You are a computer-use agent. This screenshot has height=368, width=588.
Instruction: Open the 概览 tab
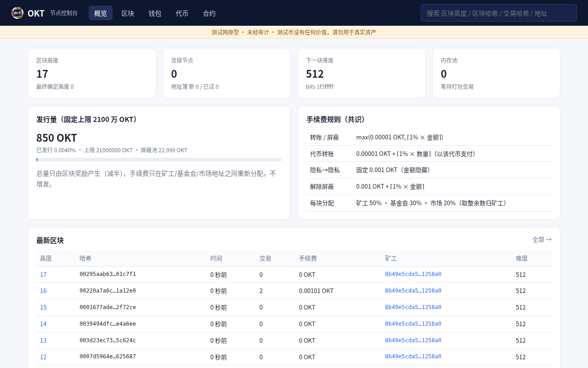click(x=101, y=13)
